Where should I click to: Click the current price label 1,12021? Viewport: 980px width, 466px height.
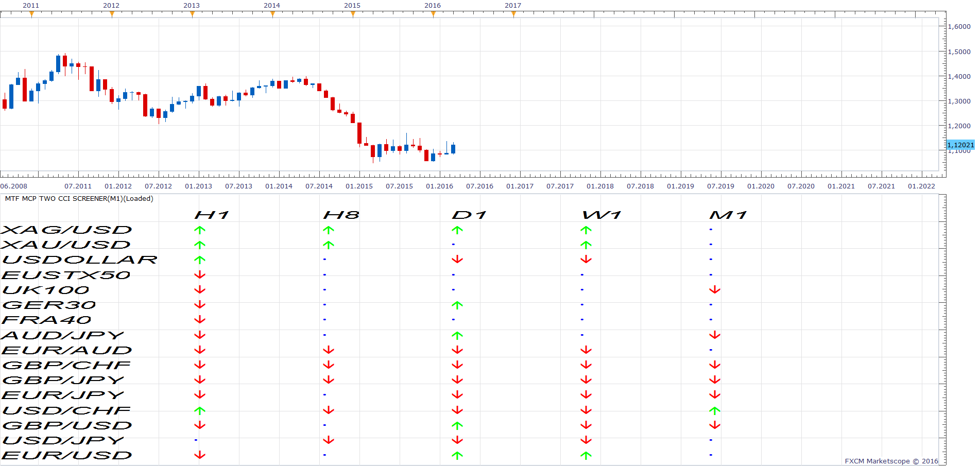960,145
